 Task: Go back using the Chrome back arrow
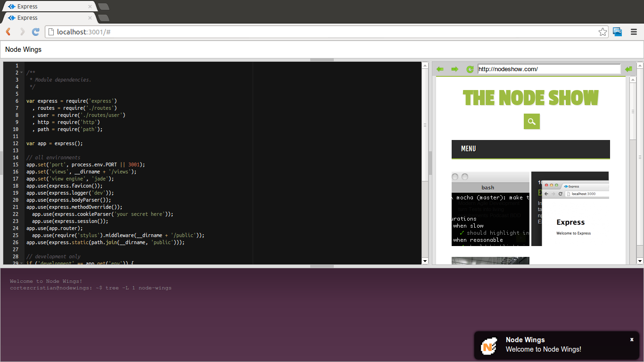[x=8, y=32]
